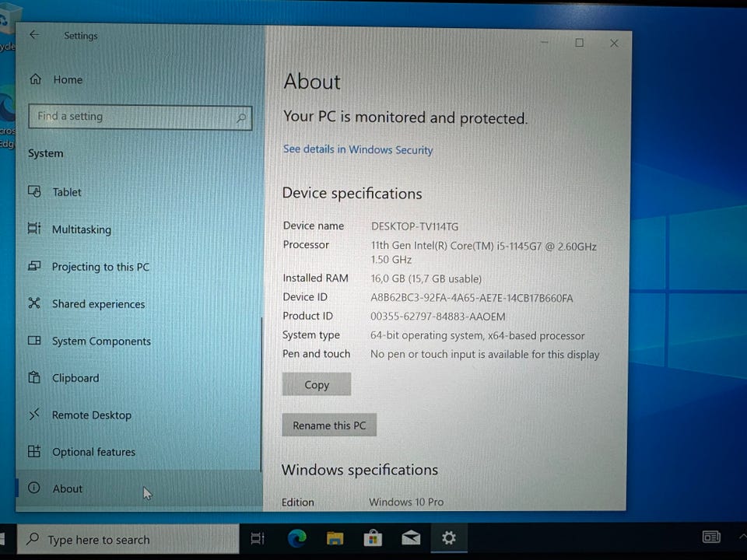Open See details in Windows Security link
This screenshot has width=747, height=560.
click(358, 149)
